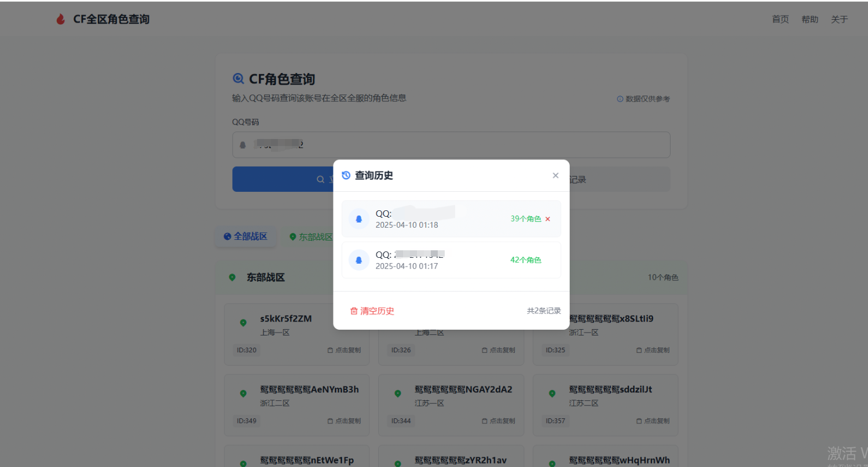868x467 pixels.
Task: Click the ID:325 badge
Action: point(555,350)
